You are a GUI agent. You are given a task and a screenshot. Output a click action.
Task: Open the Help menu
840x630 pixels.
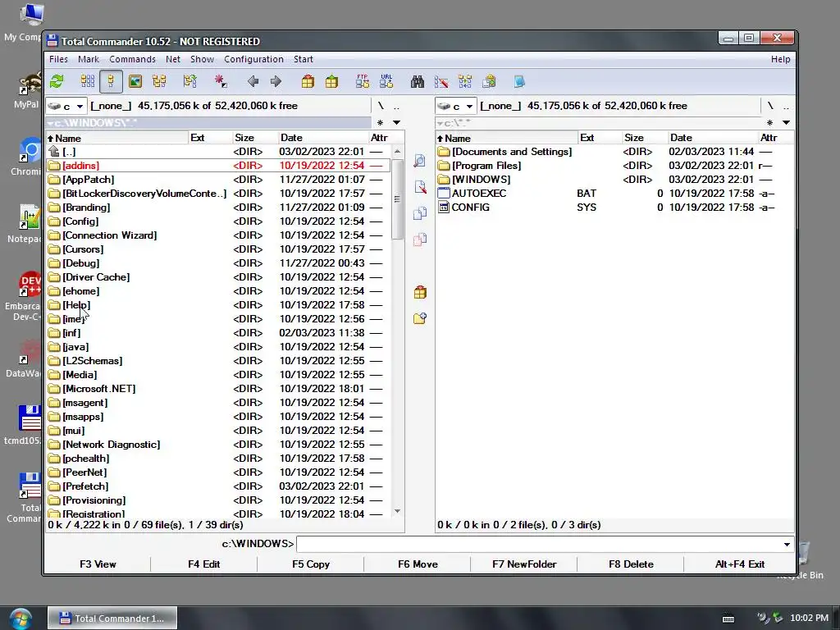(x=781, y=59)
